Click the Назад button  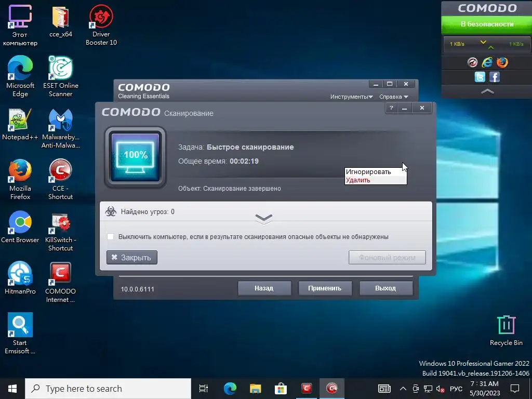[264, 288]
